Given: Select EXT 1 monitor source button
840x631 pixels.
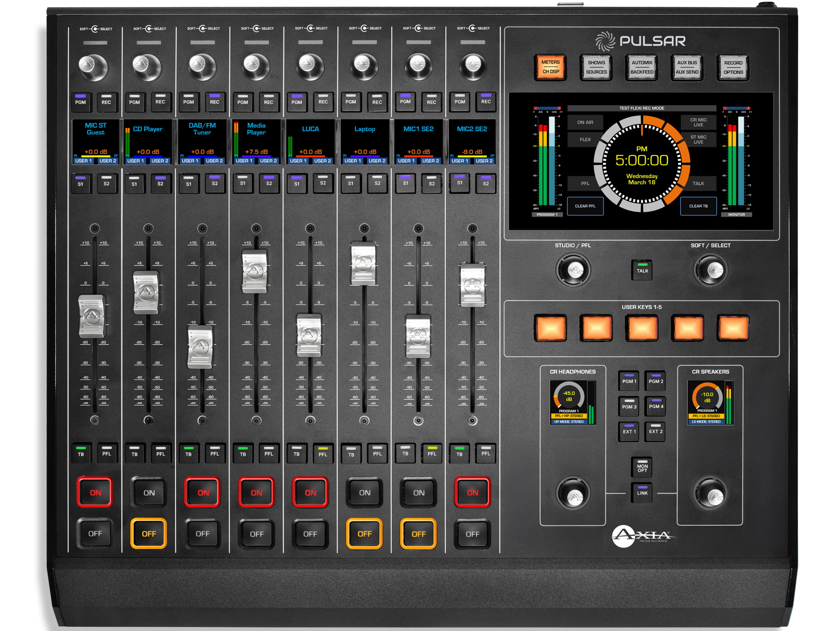Looking at the screenshot, I should (x=629, y=432).
